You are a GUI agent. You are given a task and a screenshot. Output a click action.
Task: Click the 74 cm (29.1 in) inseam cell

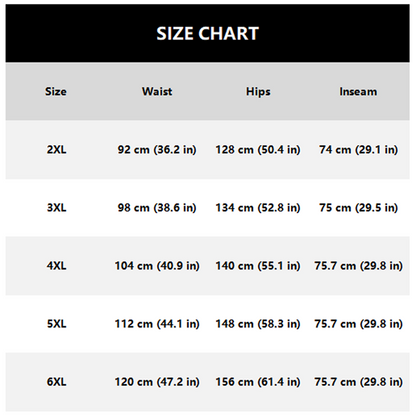358,150
